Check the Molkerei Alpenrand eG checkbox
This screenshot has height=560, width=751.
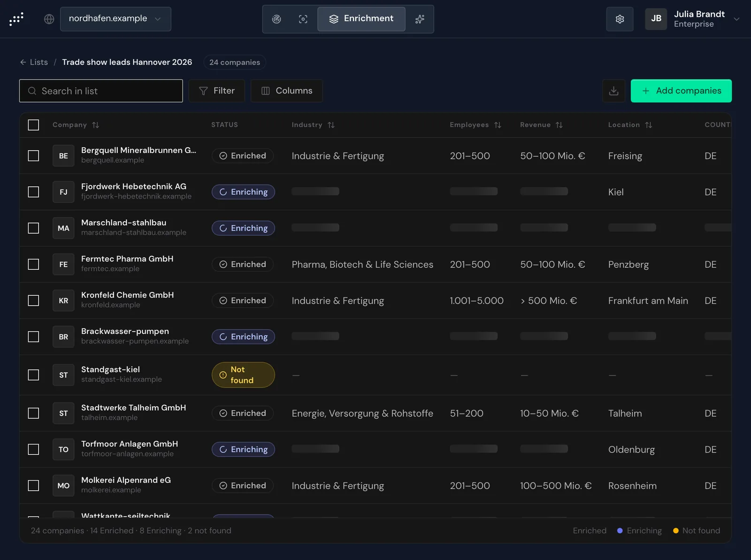pyautogui.click(x=33, y=485)
